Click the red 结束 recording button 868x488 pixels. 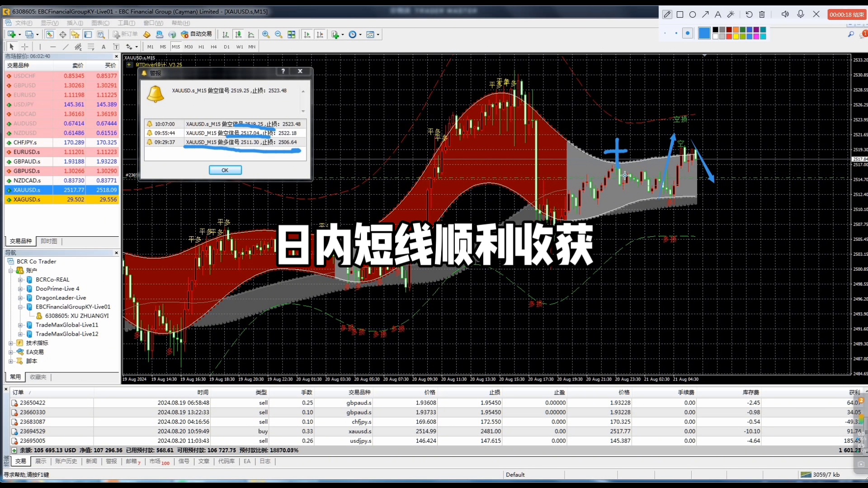[847, 14]
